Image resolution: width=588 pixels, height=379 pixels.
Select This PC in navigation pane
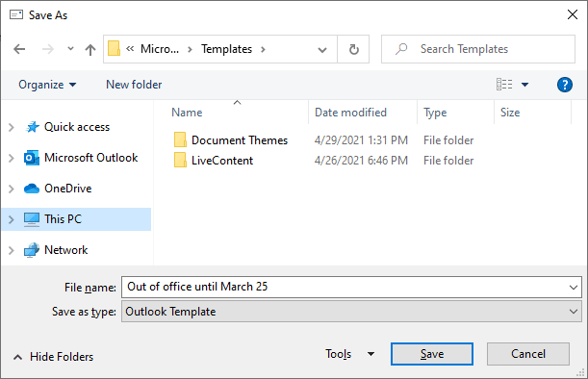tap(63, 219)
